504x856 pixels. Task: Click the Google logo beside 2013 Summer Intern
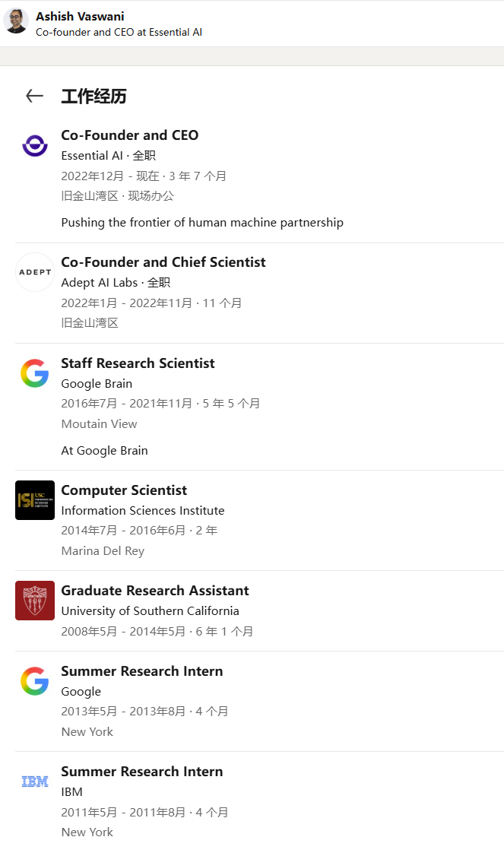[35, 681]
